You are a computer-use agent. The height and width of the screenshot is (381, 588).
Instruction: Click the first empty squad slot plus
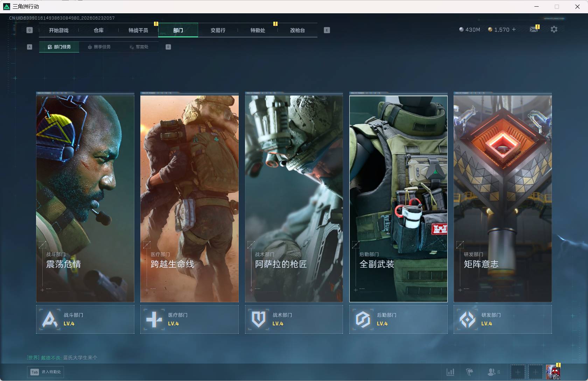coord(518,372)
